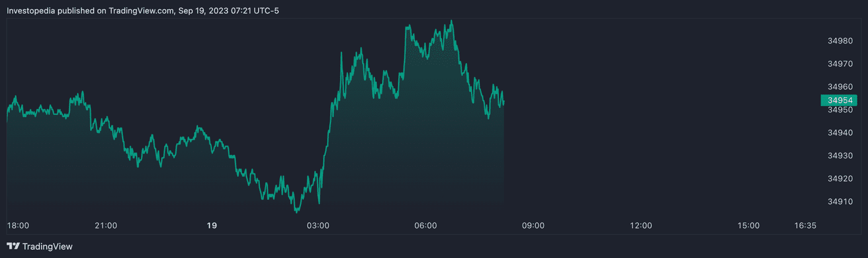
Task: Click the 15:00 time axis label
Action: 748,226
